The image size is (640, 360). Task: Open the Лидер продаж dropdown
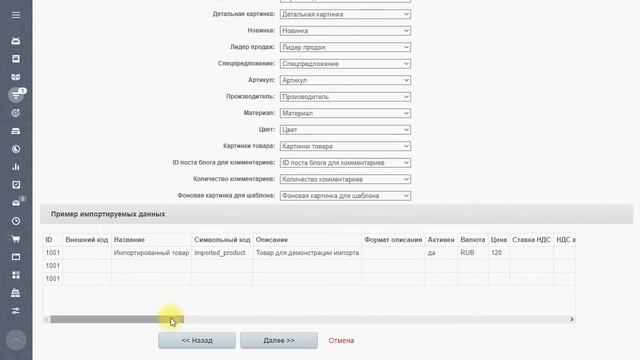coord(345,47)
